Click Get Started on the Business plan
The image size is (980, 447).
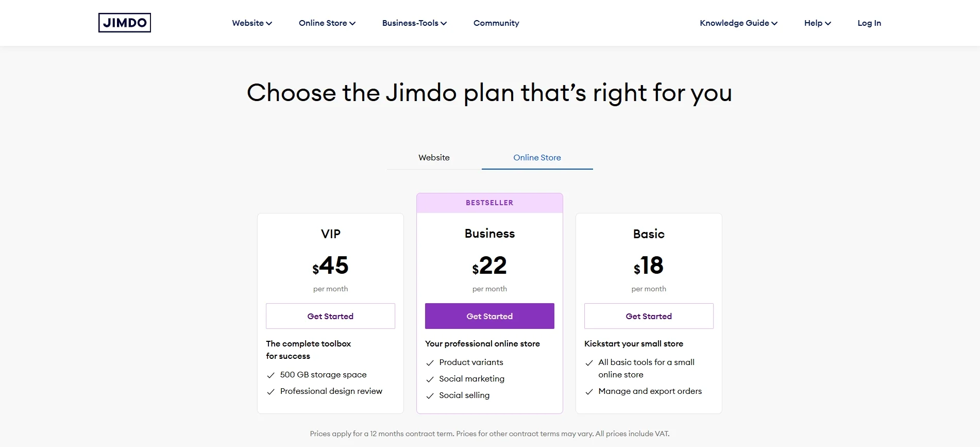click(x=489, y=316)
